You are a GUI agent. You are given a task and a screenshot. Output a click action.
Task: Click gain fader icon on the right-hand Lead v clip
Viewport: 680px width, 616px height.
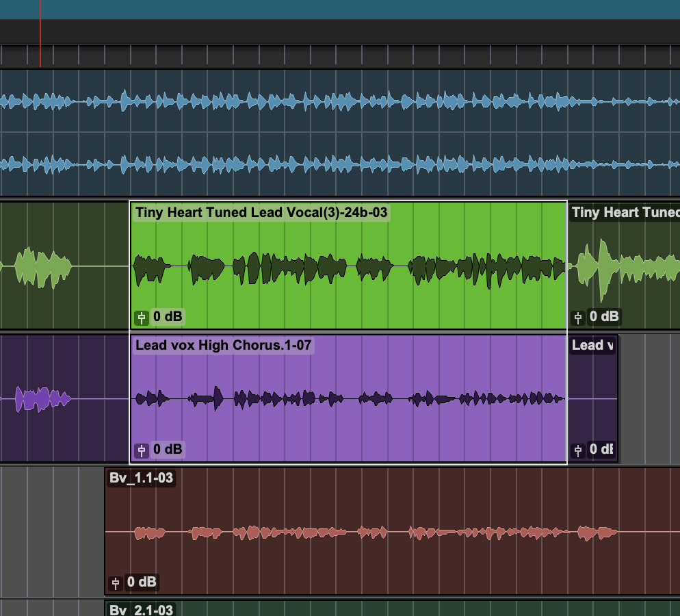point(578,450)
